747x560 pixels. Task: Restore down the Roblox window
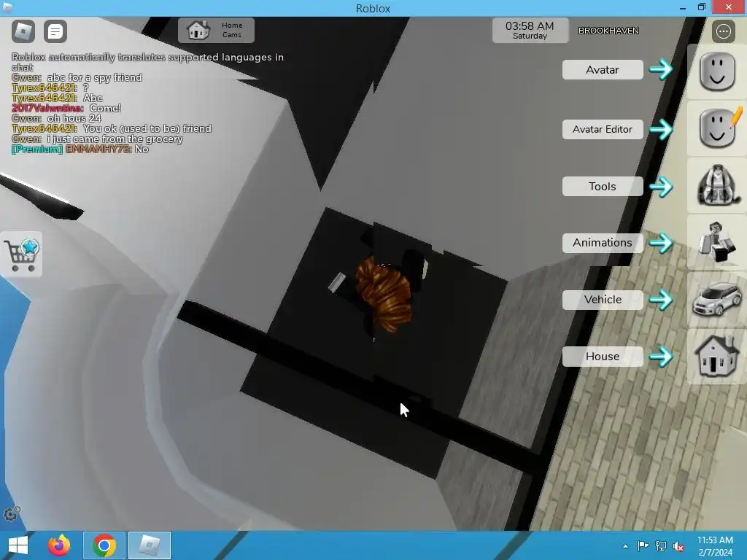pos(702,7)
